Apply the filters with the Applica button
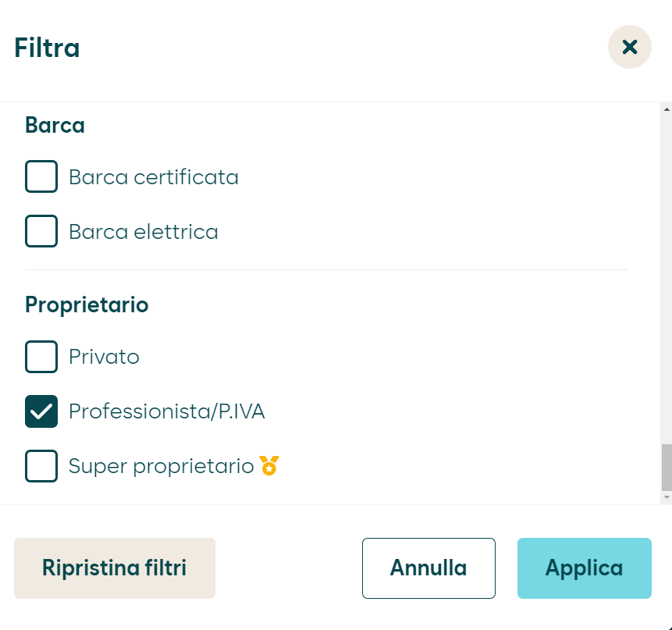The height and width of the screenshot is (630, 672). (x=585, y=568)
